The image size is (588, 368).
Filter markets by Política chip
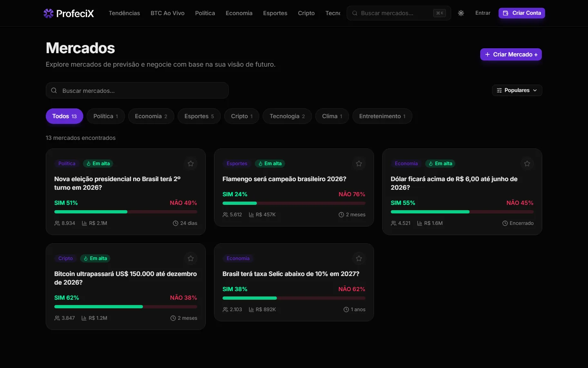tap(106, 116)
